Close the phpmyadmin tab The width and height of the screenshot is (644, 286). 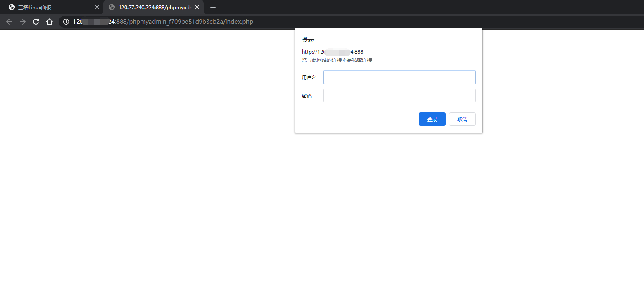(x=197, y=7)
